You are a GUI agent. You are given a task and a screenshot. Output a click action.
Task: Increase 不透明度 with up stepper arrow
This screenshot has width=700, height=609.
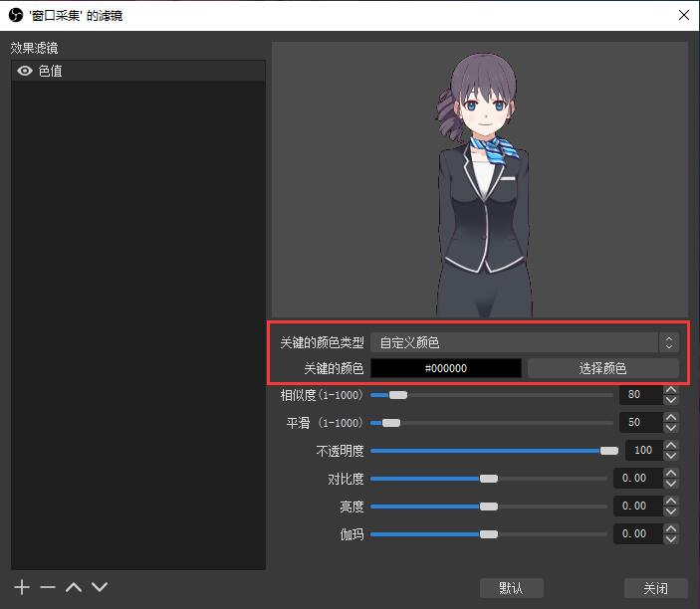670,446
